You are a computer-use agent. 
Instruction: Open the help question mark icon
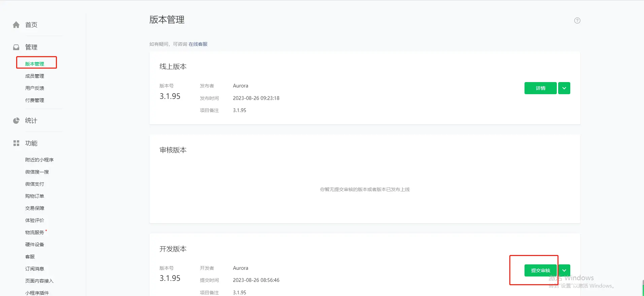(577, 21)
